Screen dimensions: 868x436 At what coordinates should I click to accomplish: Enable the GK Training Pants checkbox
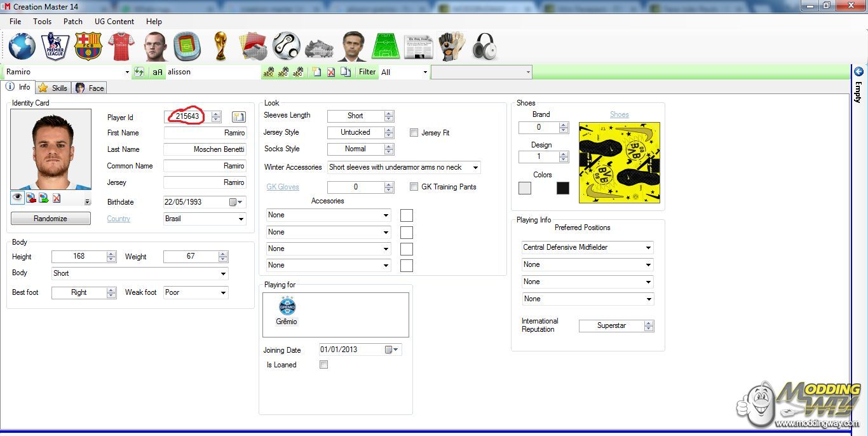414,187
